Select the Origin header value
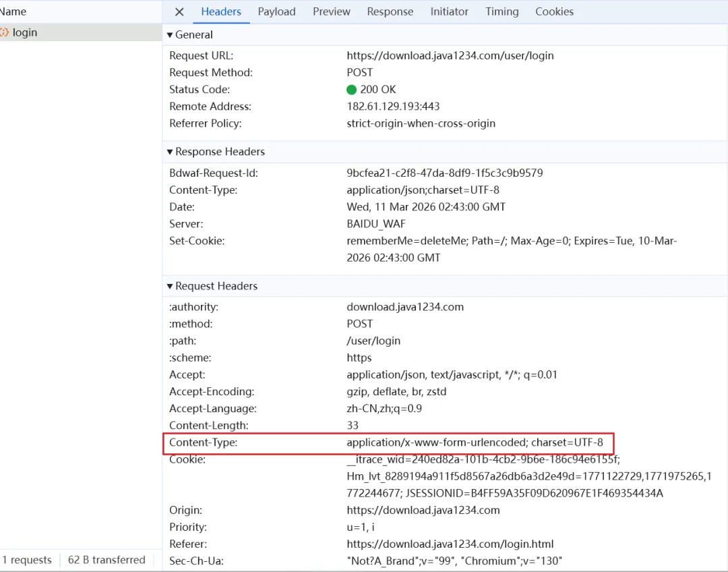 click(423, 510)
